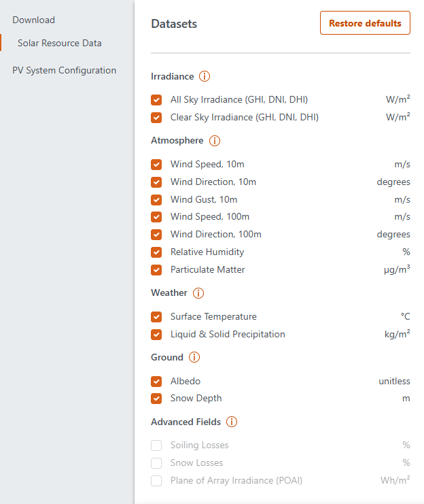
Task: Open PV System Configuration in sidebar
Action: coord(64,71)
